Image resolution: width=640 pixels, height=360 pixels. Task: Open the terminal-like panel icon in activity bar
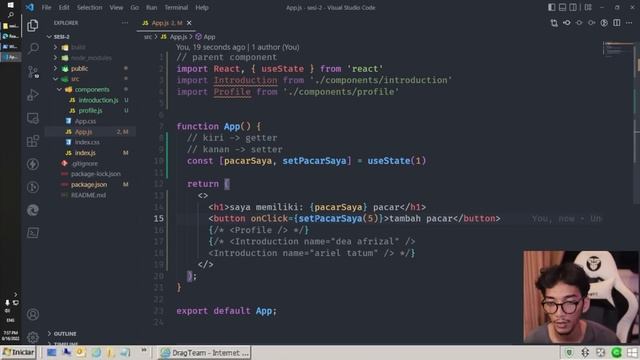coord(33,233)
